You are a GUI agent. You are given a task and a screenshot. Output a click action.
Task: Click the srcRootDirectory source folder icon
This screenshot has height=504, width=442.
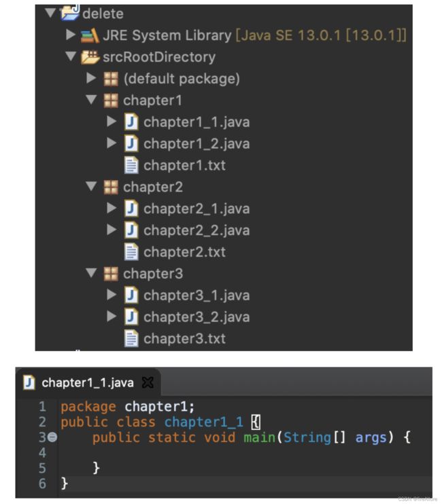tap(90, 57)
